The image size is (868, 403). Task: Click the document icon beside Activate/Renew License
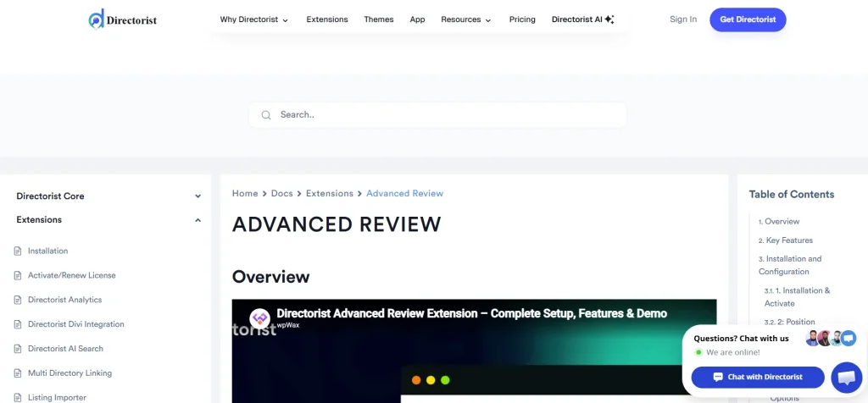[18, 275]
